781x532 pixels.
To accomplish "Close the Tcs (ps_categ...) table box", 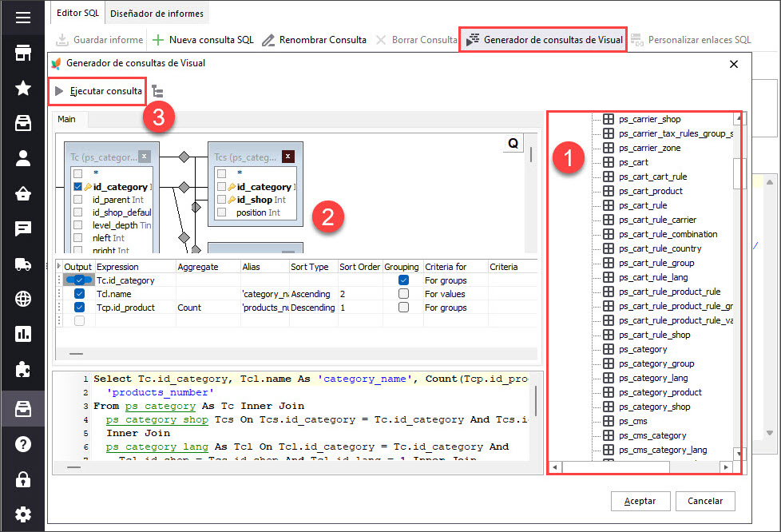I will tap(288, 157).
